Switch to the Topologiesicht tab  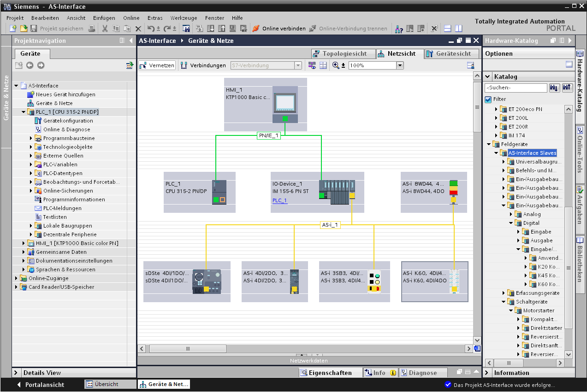click(340, 53)
